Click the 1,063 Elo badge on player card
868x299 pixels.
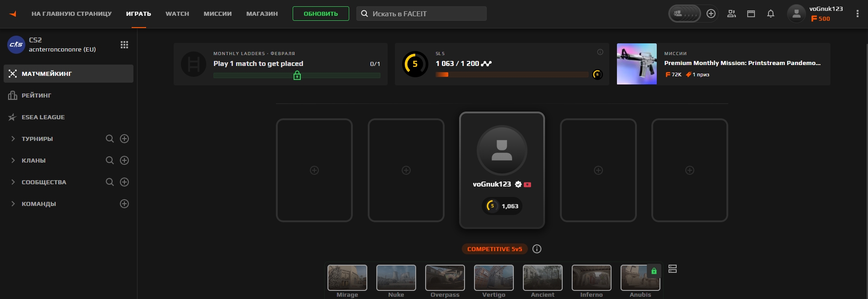(x=502, y=206)
